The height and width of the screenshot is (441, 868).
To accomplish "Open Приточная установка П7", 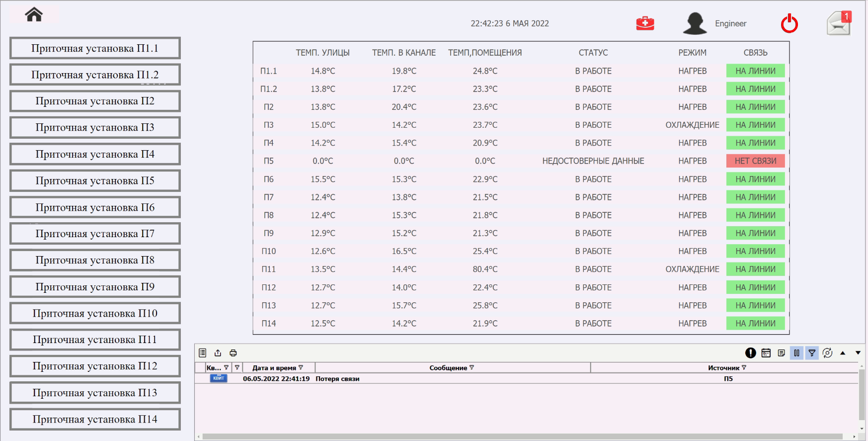I will (95, 234).
